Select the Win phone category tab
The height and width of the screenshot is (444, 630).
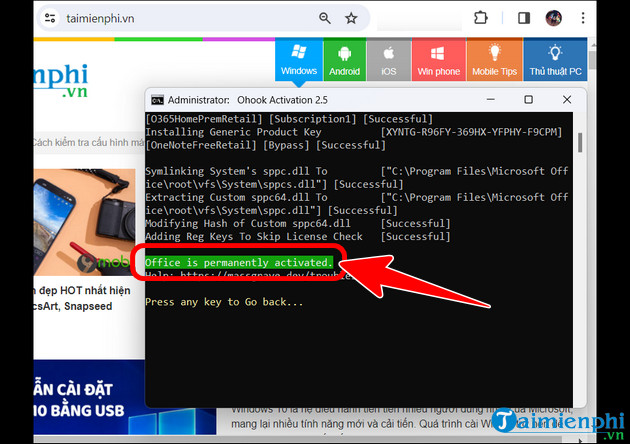tap(439, 60)
